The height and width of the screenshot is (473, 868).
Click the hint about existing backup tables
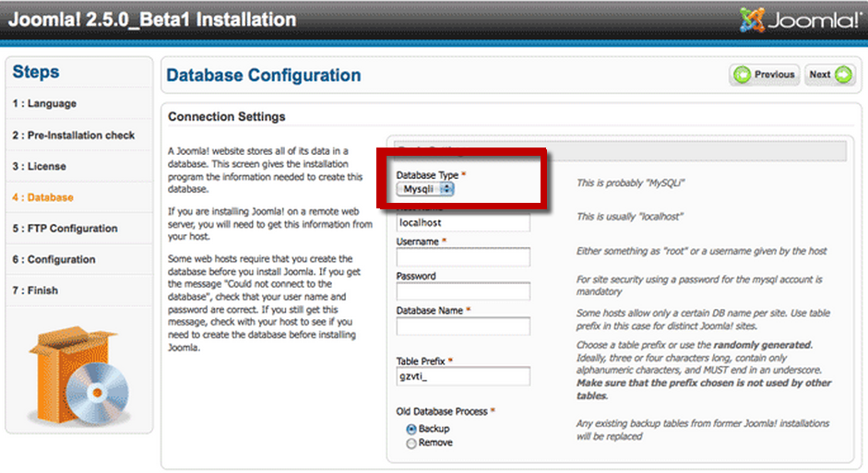tap(703, 430)
